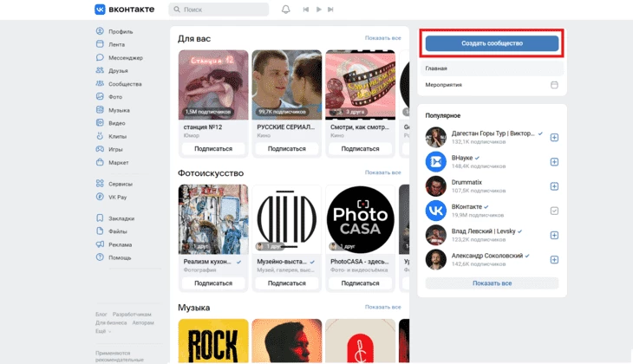The width and height of the screenshot is (633, 364).
Task: Subscribe to PhotoCASA community
Action: click(360, 283)
